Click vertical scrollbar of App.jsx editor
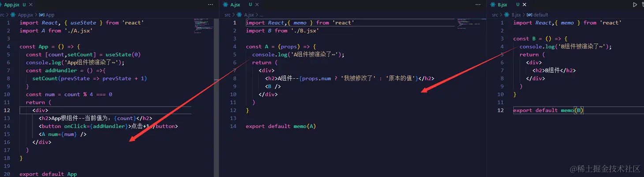Screen dimensions: 644x177 [x=216, y=97]
